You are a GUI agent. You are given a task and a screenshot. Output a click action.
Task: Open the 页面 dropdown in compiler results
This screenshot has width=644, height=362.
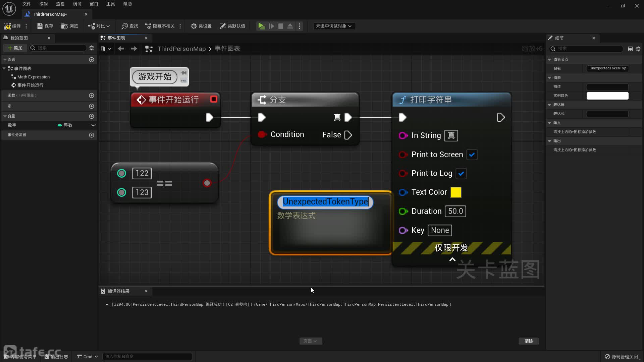pos(311,341)
